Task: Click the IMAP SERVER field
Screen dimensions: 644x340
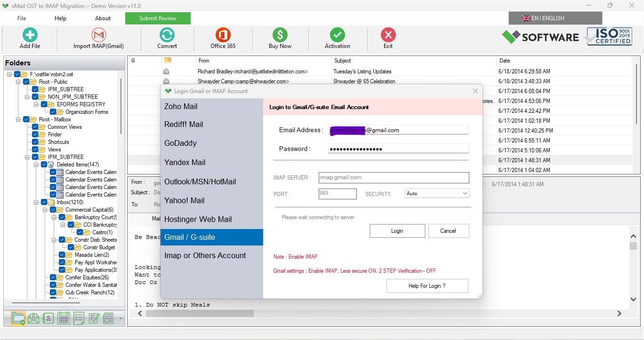Action: pos(394,178)
